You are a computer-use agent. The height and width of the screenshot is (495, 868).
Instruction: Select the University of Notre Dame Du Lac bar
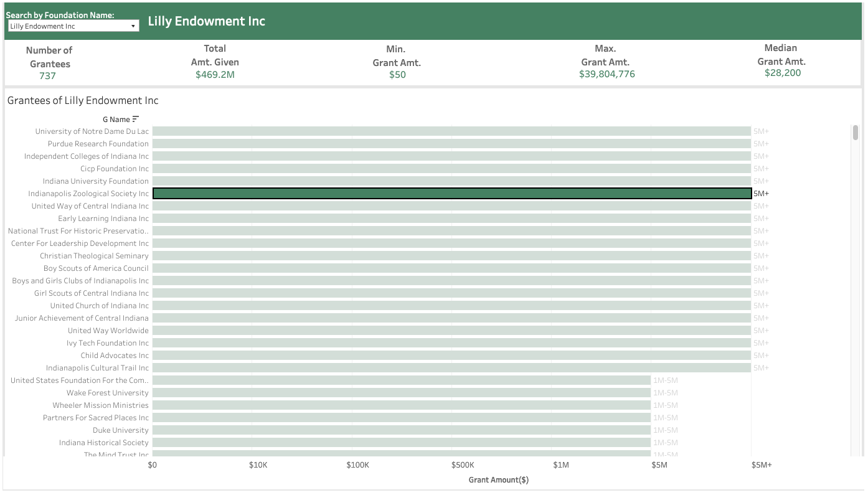(x=452, y=131)
